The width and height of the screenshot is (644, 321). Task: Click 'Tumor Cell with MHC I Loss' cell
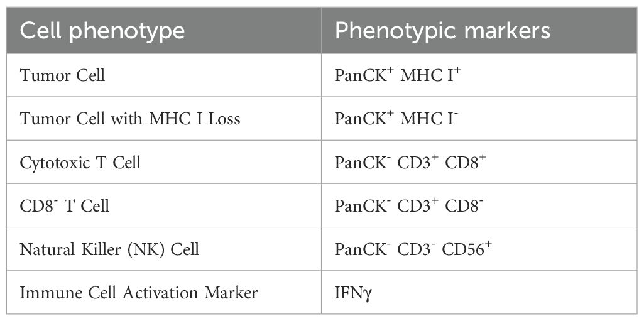click(130, 119)
